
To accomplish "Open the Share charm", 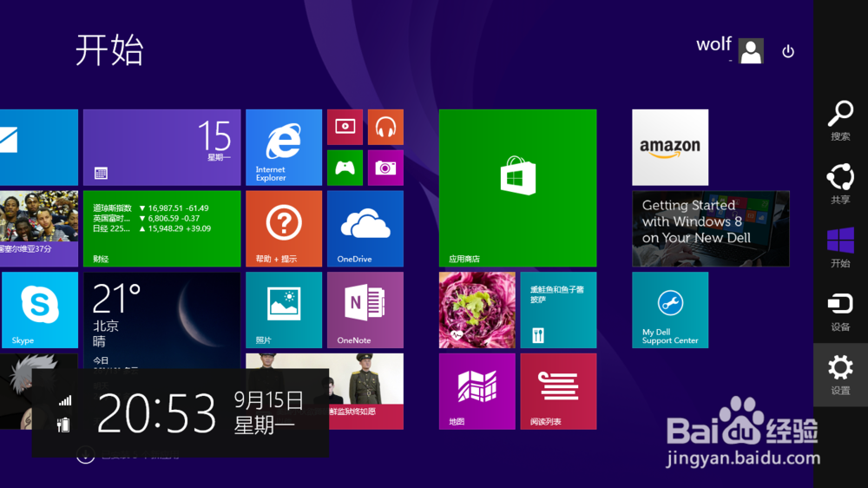I will (x=840, y=184).
